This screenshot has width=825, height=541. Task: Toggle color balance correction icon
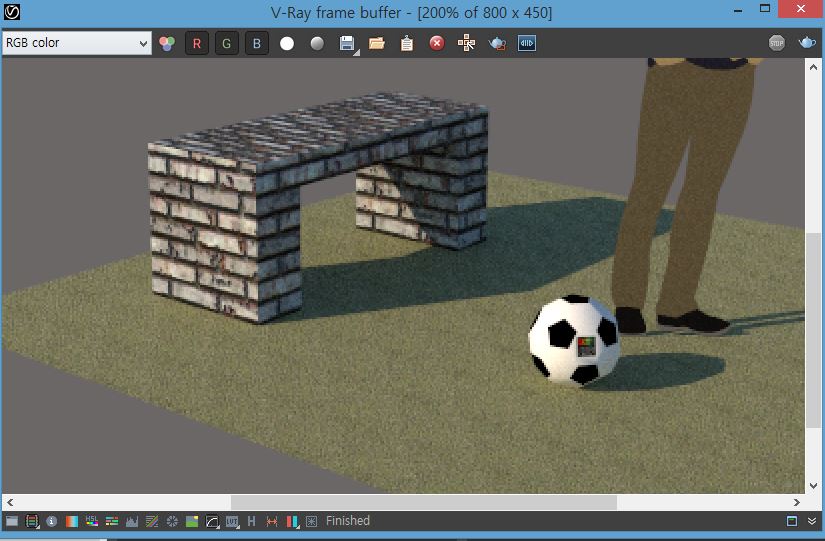coord(112,522)
